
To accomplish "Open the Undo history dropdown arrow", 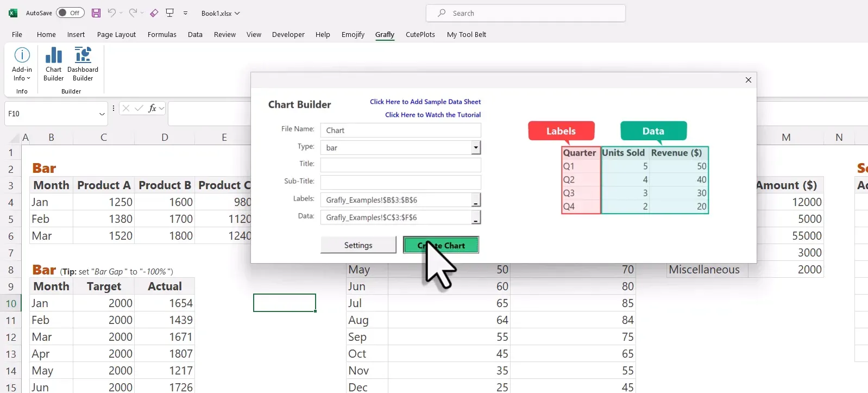I will coord(121,13).
